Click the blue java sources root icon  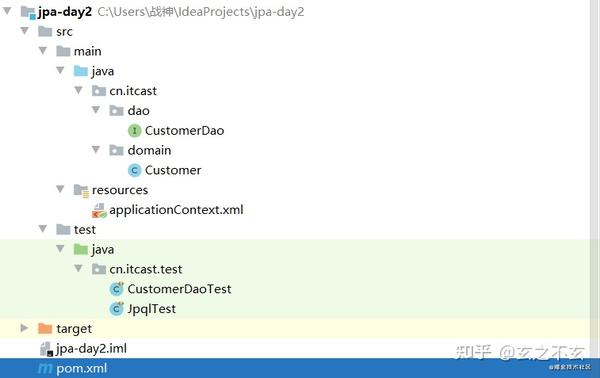81,71
